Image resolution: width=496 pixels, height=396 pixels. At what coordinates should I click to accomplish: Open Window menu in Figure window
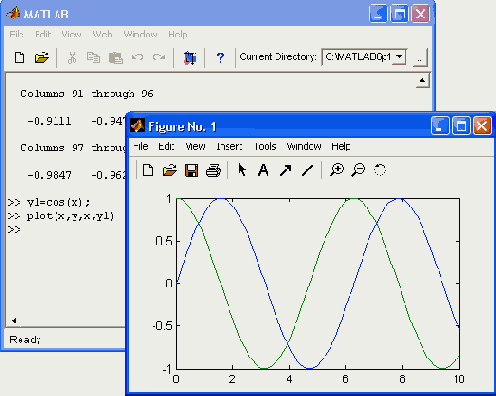(304, 146)
